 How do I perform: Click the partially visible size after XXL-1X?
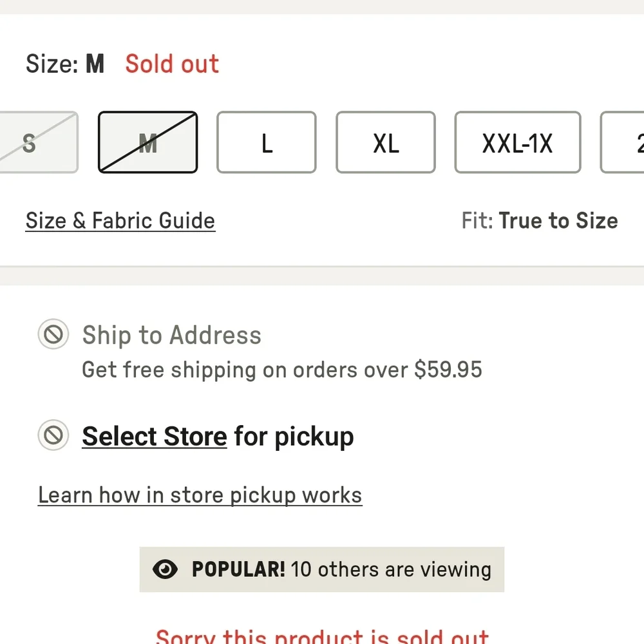pos(622,142)
